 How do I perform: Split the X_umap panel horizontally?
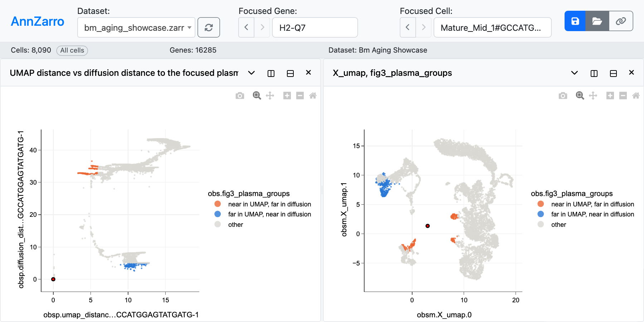pyautogui.click(x=614, y=73)
